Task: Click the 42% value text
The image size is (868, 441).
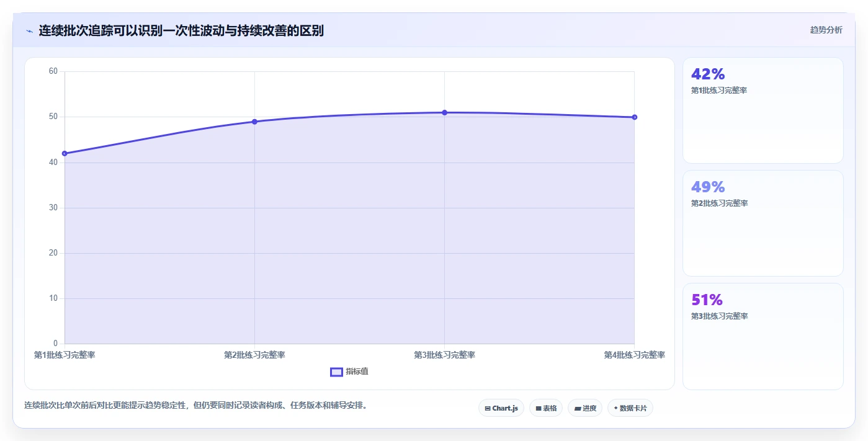Action: pos(708,74)
